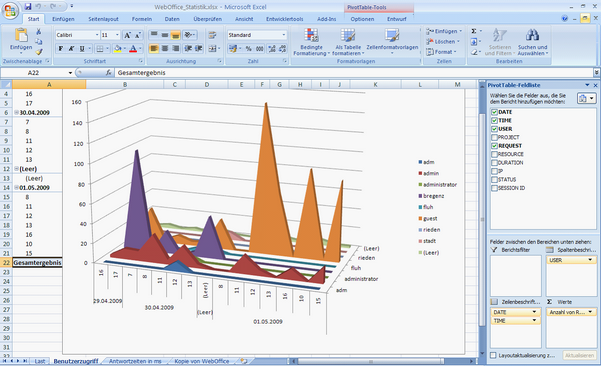Open the font name Calibri dropdown
This screenshot has height=366, width=601.
97,35
